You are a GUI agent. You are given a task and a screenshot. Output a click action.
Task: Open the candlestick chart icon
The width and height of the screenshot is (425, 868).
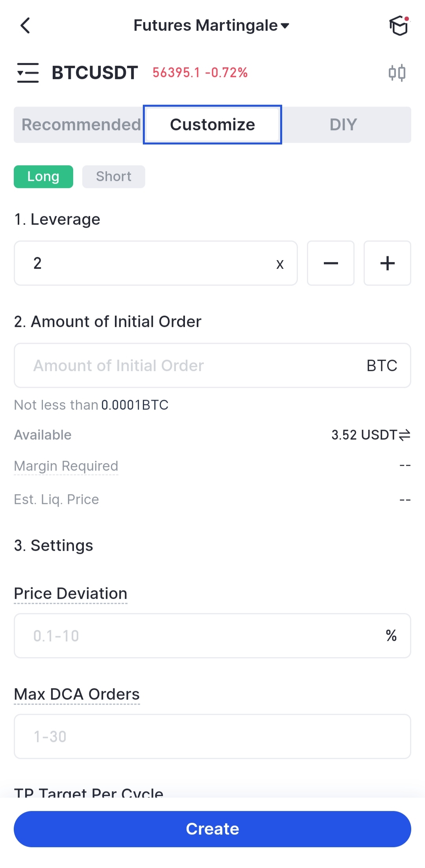coord(397,73)
